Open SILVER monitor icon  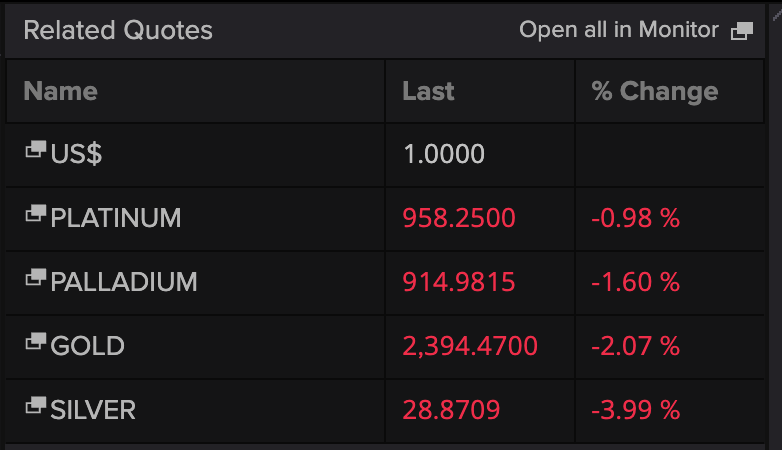point(35,405)
